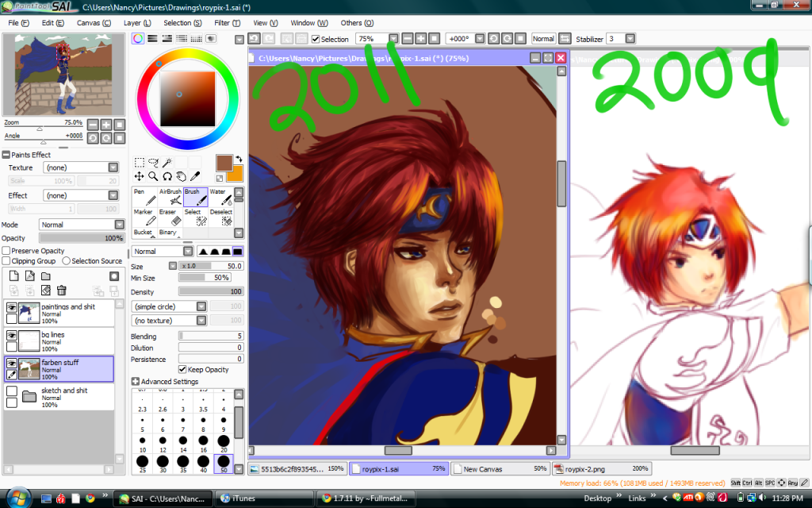Select the Pen tool
Viewport: 812px width, 508px height.
point(144,197)
